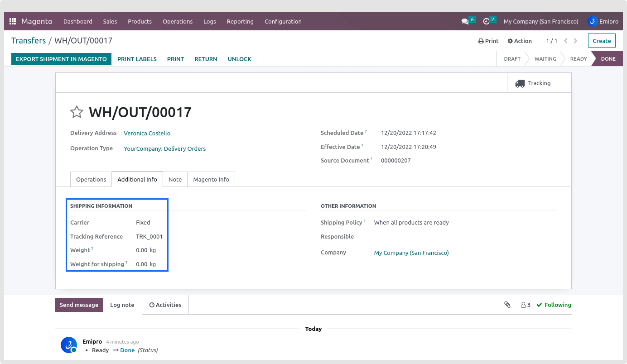Open attachments via the paperclip icon
The image size is (627, 364).
507,305
